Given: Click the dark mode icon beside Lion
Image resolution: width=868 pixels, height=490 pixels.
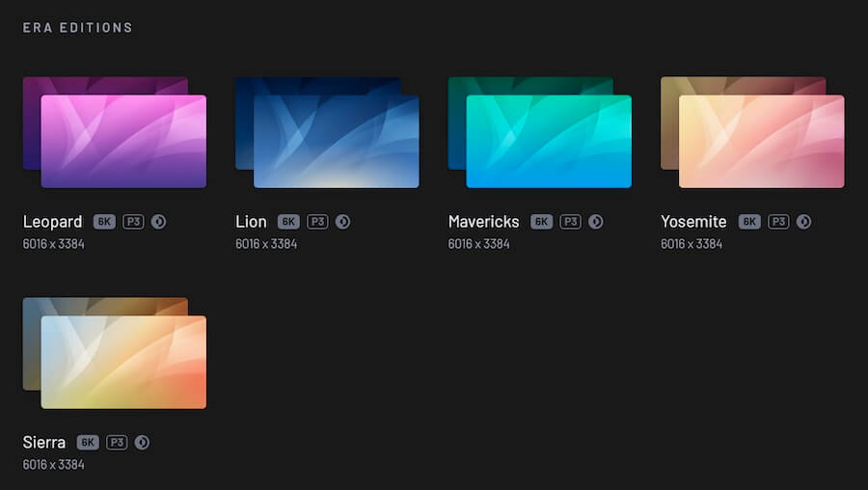Looking at the screenshot, I should coord(342,222).
